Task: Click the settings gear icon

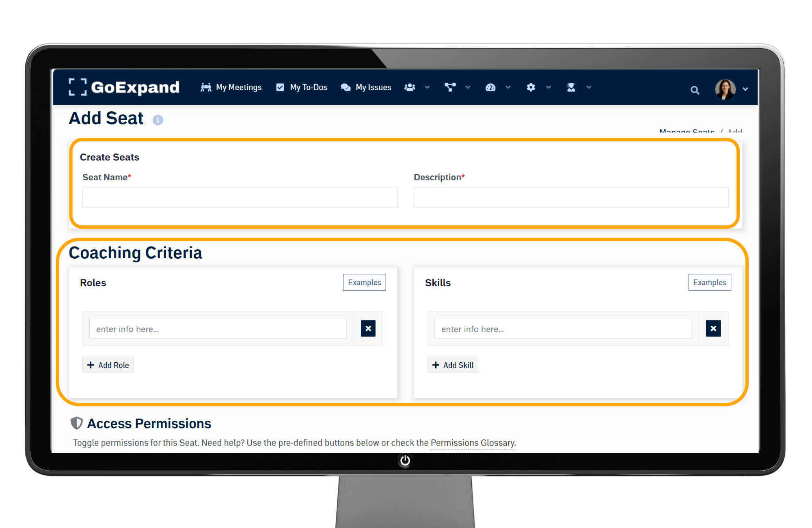Action: [x=531, y=87]
